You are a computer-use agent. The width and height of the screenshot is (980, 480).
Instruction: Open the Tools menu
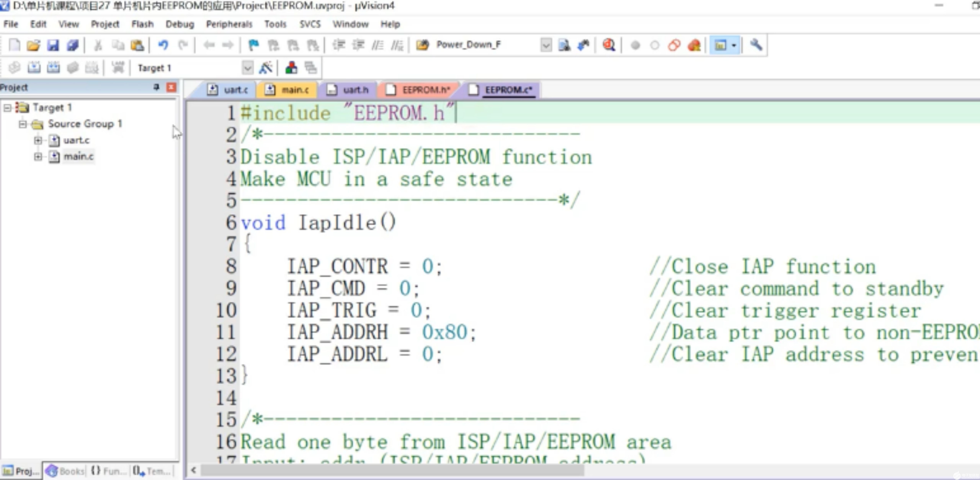pos(275,24)
